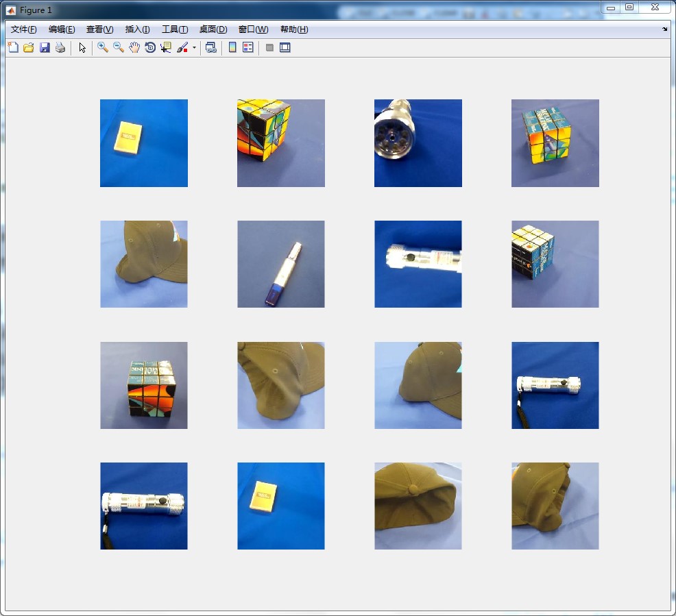The width and height of the screenshot is (676, 616).
Task: Select the Data Cursor tool
Action: pyautogui.click(x=166, y=47)
